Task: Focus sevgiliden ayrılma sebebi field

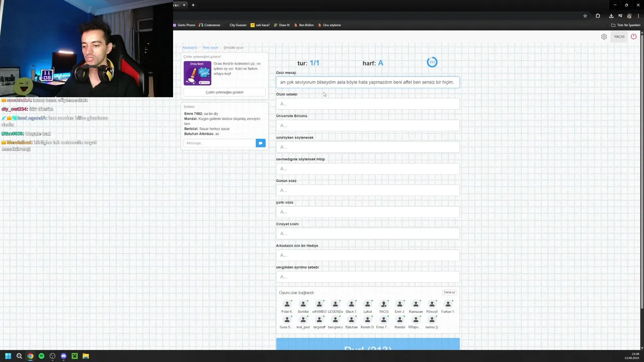Action: [x=368, y=277]
